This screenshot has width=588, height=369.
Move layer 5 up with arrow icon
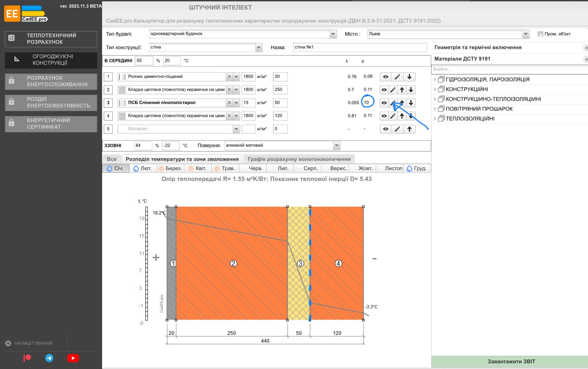coord(409,129)
